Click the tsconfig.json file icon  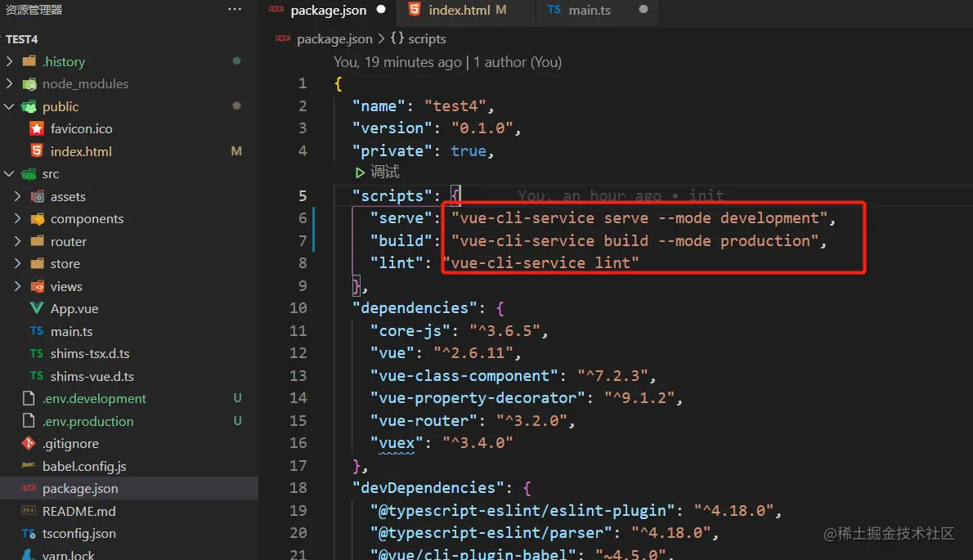[29, 533]
